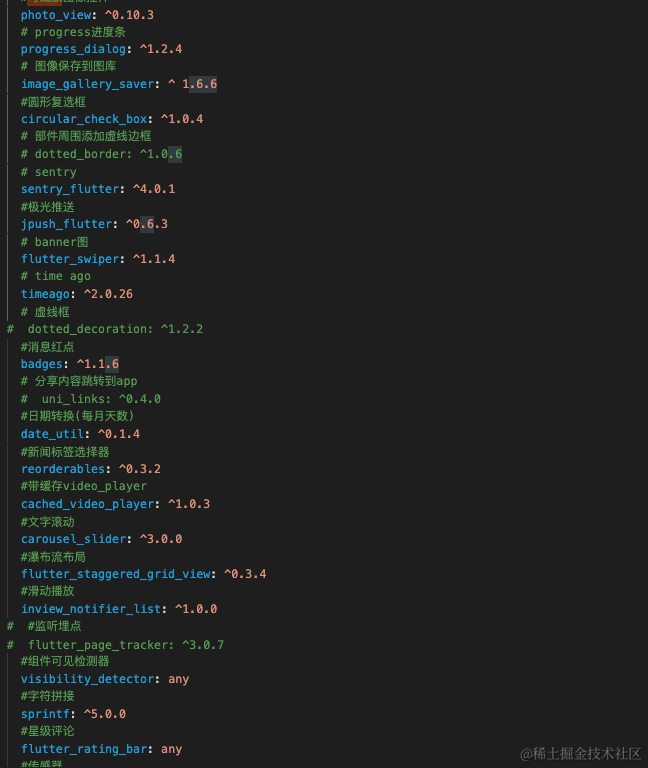Screen dimensions: 648x768
Task: Click version ^1.2.4 of progress_dialog
Action: tap(161, 49)
